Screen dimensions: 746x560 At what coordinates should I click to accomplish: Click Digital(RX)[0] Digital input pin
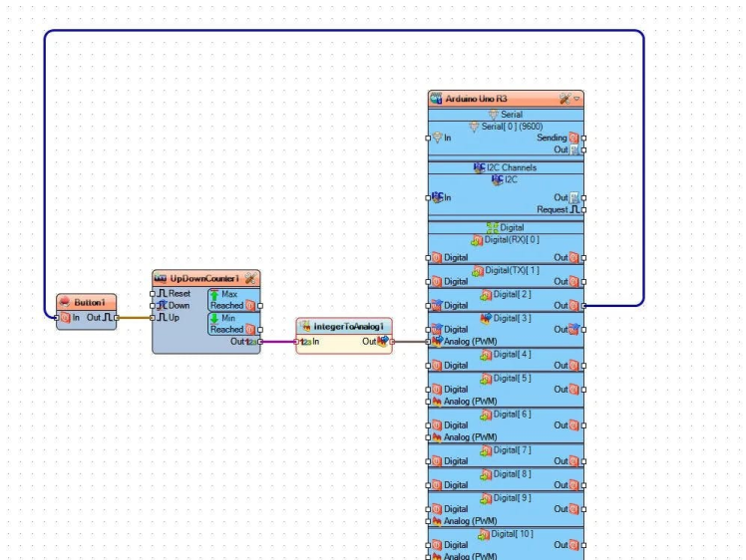click(x=428, y=258)
